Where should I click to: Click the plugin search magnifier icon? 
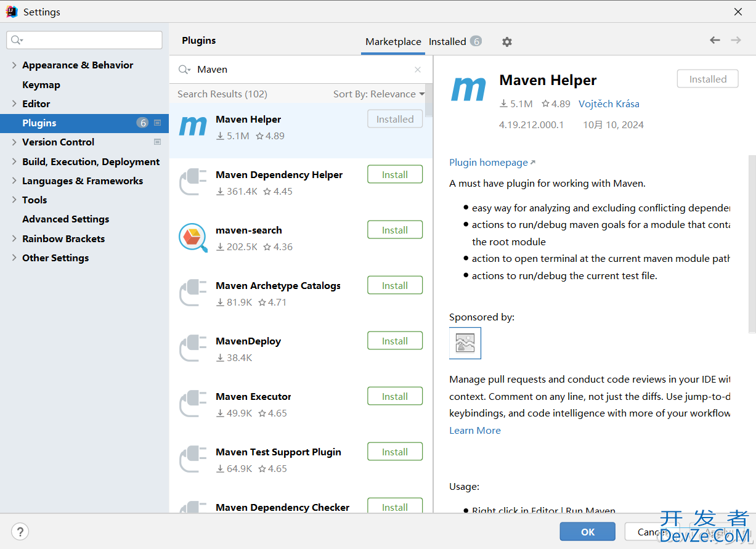click(184, 70)
